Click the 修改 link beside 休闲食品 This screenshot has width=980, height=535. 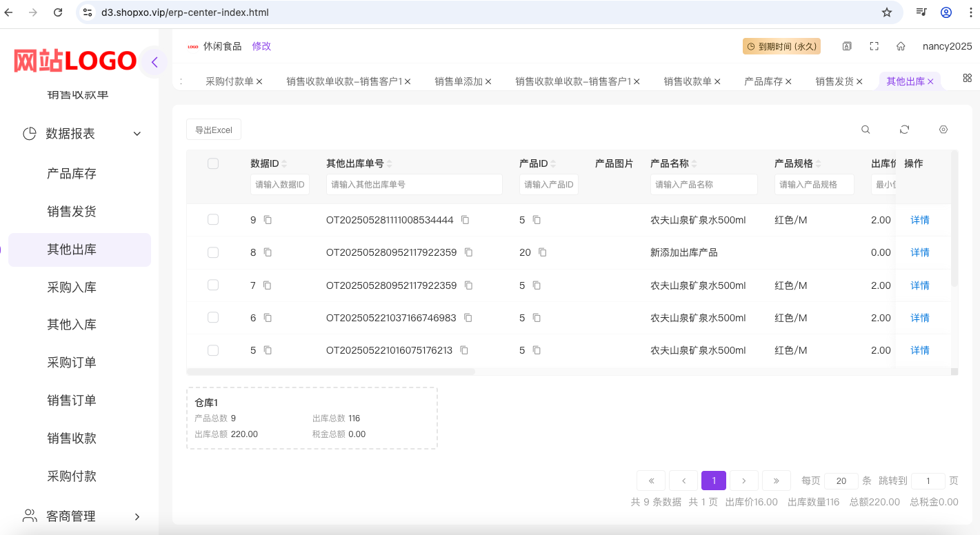pyautogui.click(x=261, y=46)
